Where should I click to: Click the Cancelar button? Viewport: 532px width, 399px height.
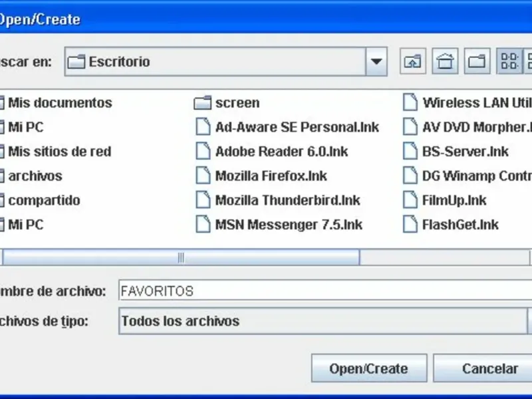(x=484, y=368)
